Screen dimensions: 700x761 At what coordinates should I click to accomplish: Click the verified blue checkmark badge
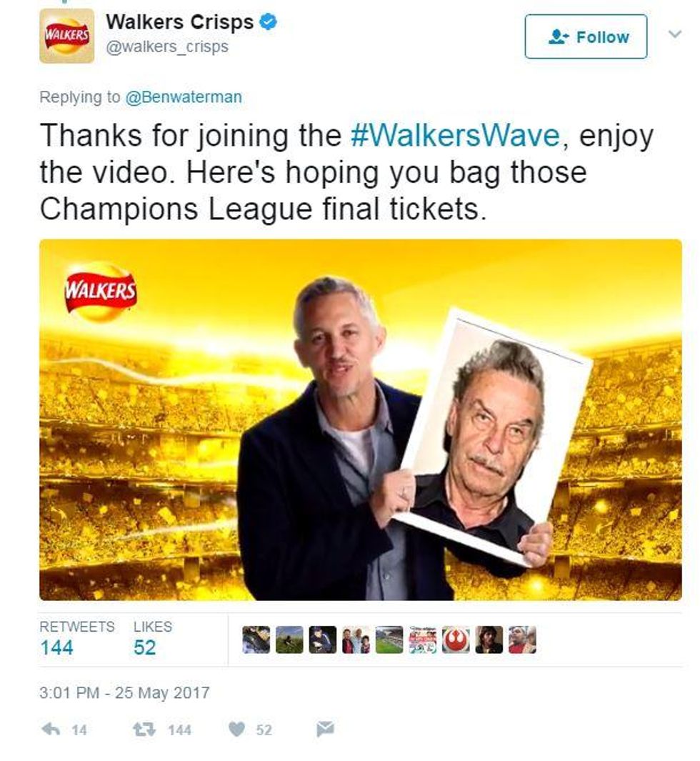click(269, 22)
